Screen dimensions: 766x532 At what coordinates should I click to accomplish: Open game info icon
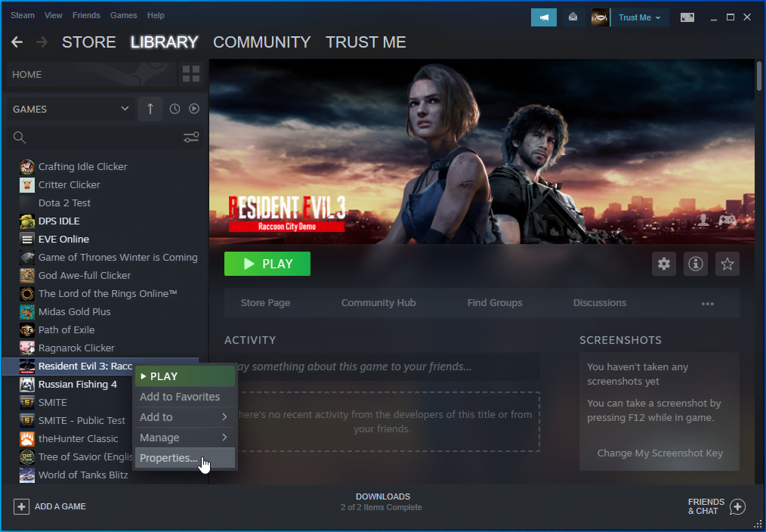click(696, 264)
